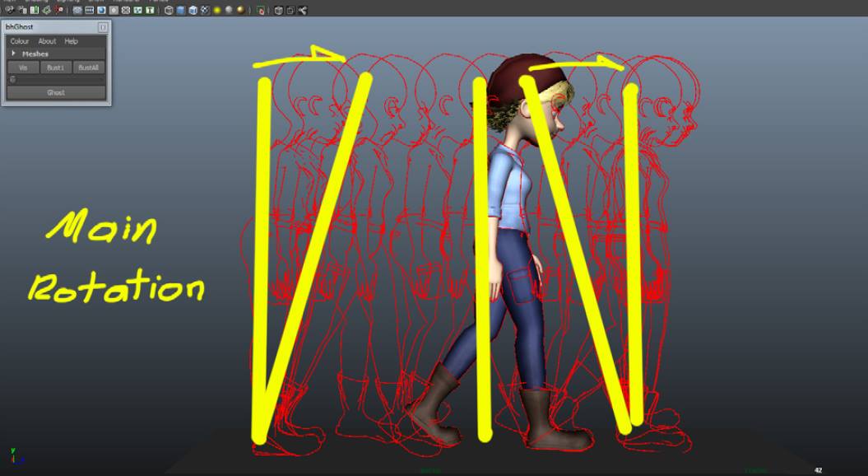Enable wireframe display cube icon
The width and height of the screenshot is (868, 476).
point(169,11)
